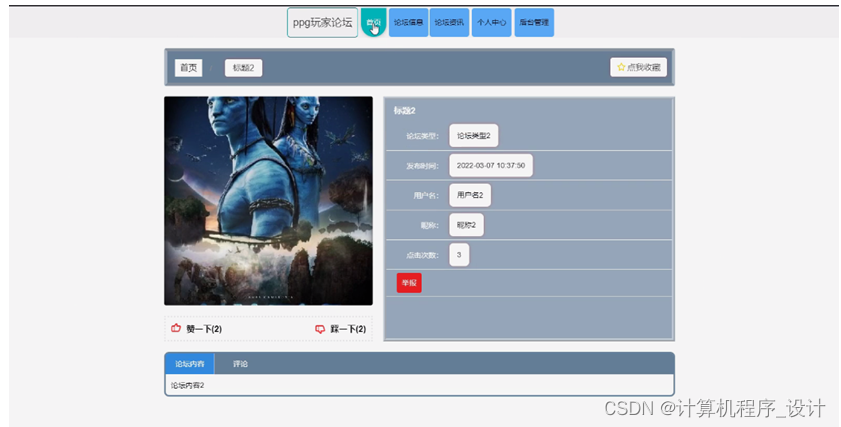Click the thumbs-down 踩一下 icon
The height and width of the screenshot is (427, 841).
[x=320, y=329]
